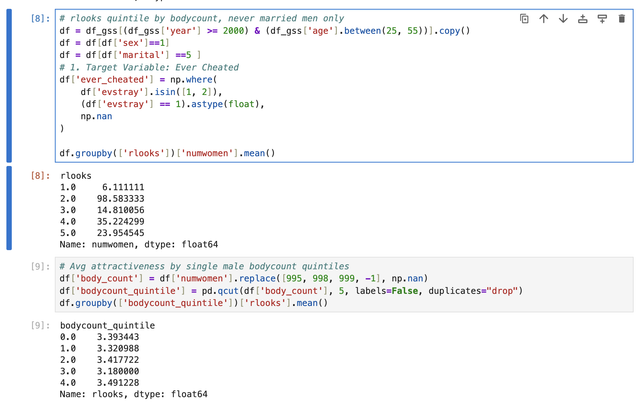
Task: Insert a cell above using the toolbar icon
Action: click(583, 19)
